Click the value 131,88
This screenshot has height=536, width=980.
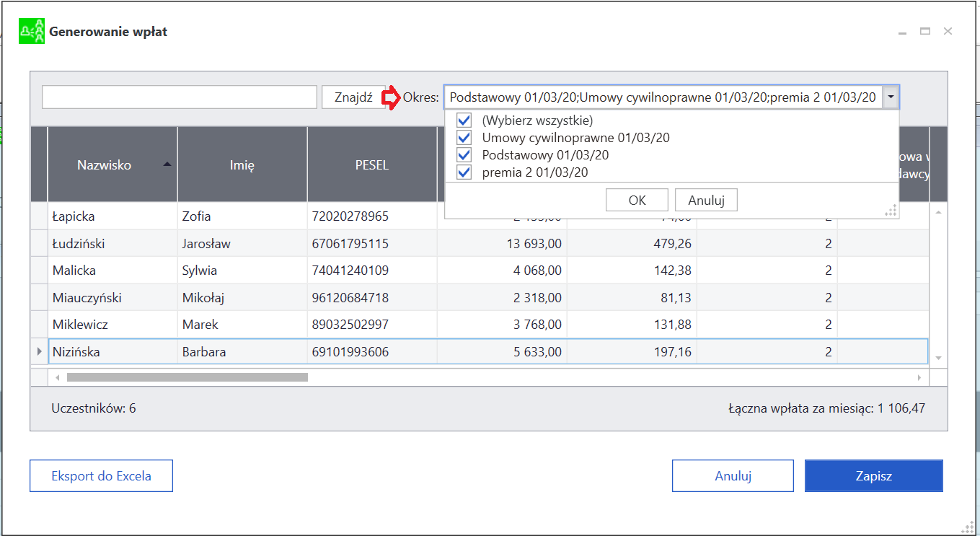click(x=672, y=325)
